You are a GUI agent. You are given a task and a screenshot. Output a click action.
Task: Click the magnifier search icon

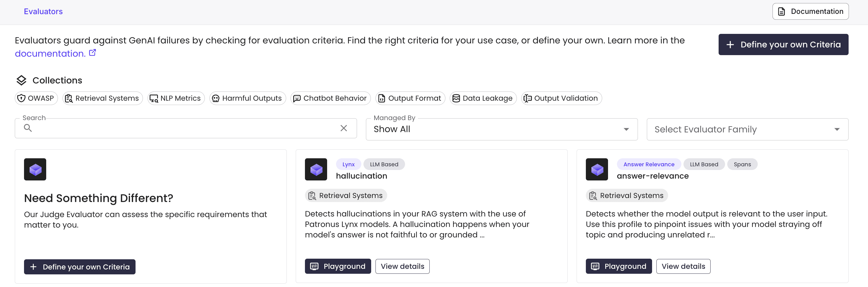pyautogui.click(x=28, y=128)
